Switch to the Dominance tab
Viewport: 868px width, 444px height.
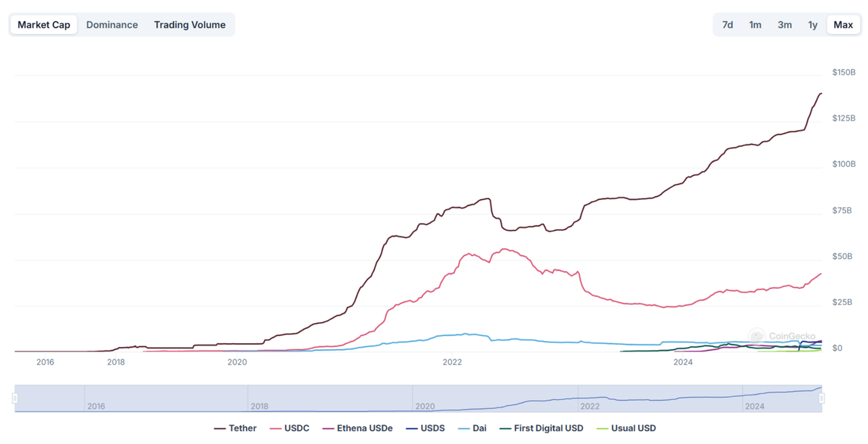[112, 25]
